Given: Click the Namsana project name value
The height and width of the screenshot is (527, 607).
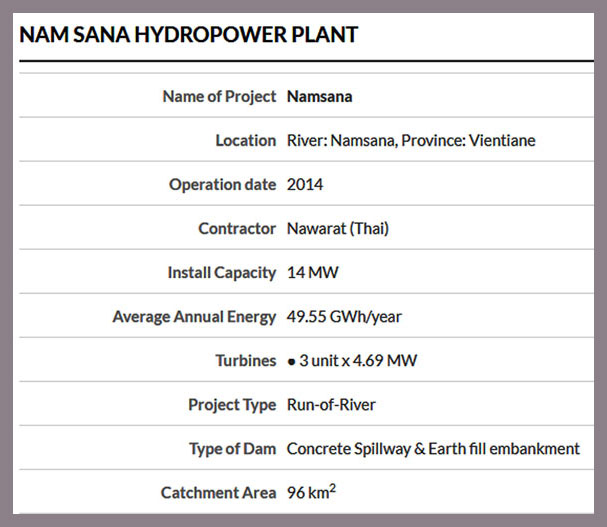Looking at the screenshot, I should coord(319,96).
